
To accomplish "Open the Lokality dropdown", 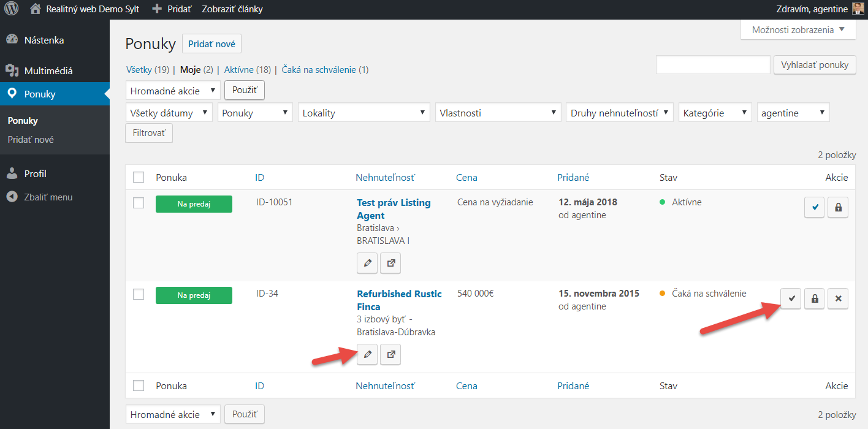I will [364, 113].
